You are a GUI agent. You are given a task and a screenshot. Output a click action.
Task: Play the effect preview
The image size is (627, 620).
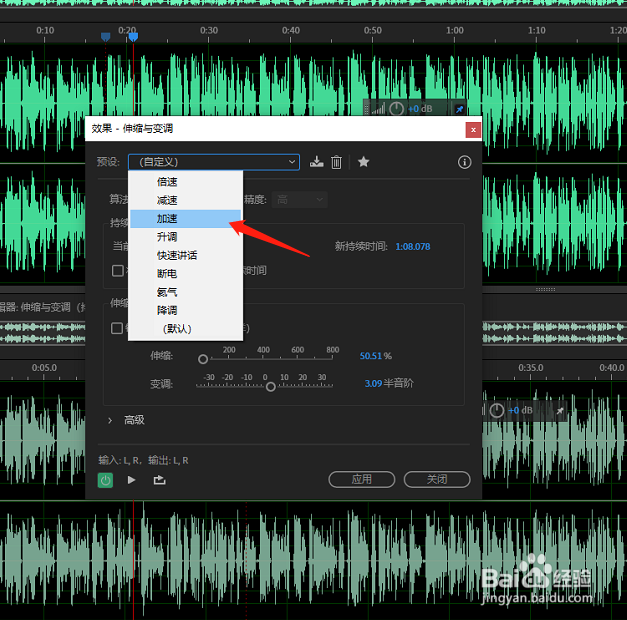pyautogui.click(x=131, y=480)
